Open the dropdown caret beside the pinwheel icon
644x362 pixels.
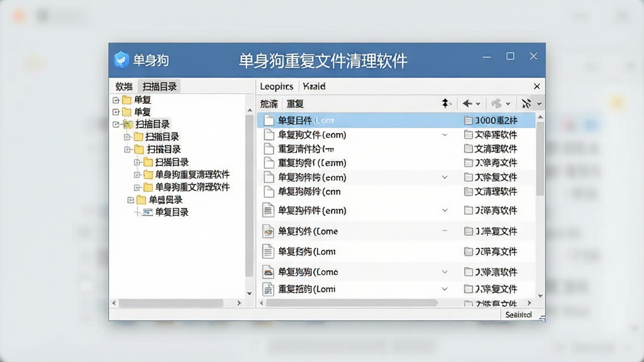(508, 104)
